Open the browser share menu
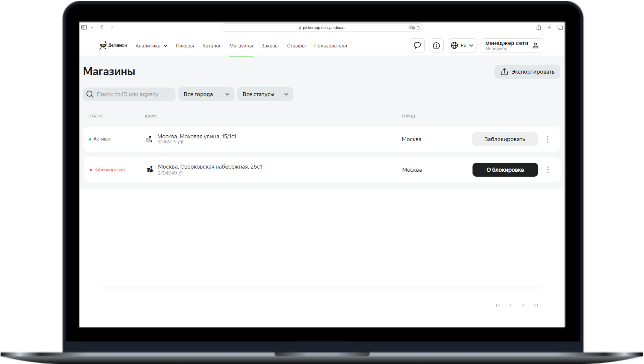The height and width of the screenshot is (364, 644). point(539,27)
